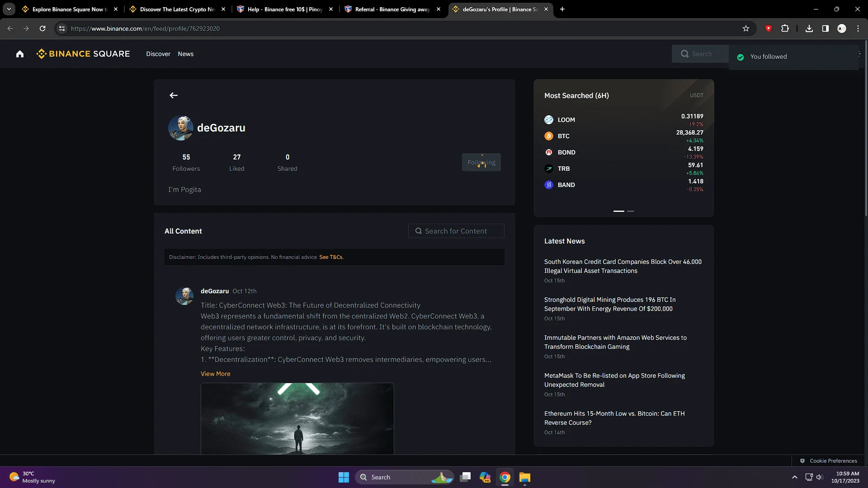Reload the page in the browser
Screen dimensions: 868x488
point(42,28)
